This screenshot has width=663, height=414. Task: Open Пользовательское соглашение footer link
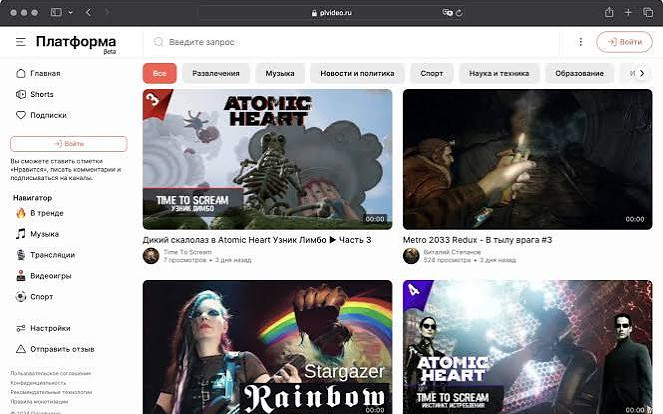(x=51, y=373)
